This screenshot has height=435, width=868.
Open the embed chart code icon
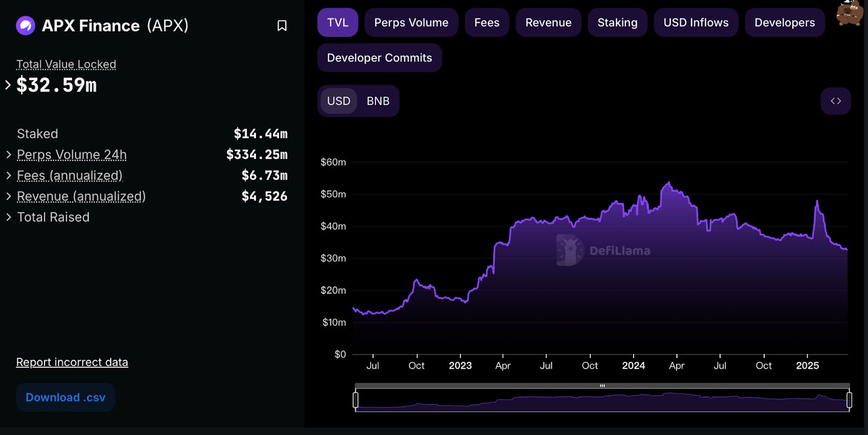835,101
